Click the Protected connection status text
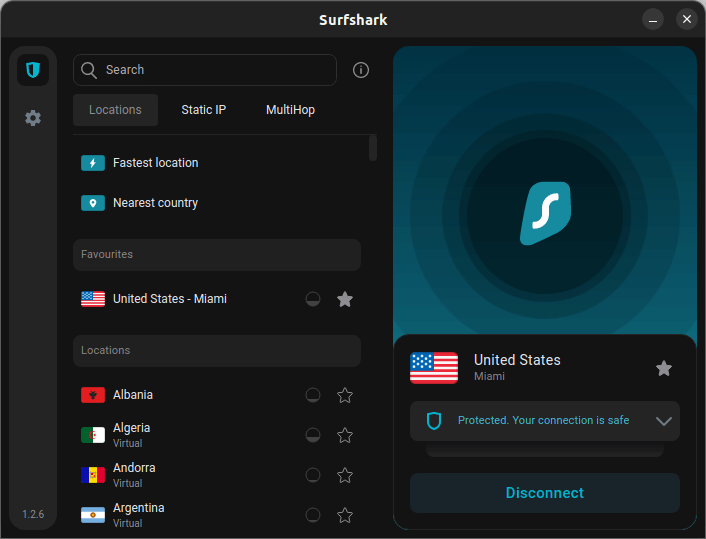This screenshot has height=539, width=706. click(x=543, y=420)
